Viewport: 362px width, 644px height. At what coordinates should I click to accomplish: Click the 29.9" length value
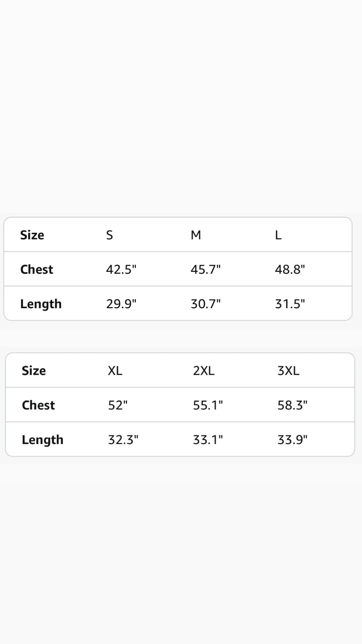pyautogui.click(x=121, y=304)
